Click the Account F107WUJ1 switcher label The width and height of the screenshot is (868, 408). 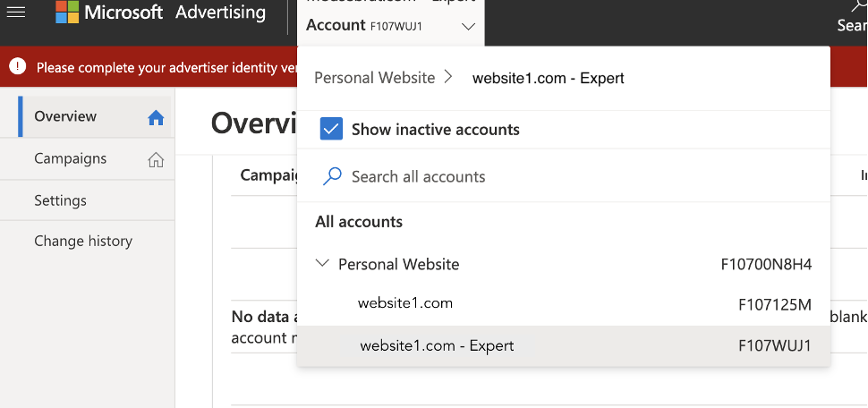click(x=364, y=25)
